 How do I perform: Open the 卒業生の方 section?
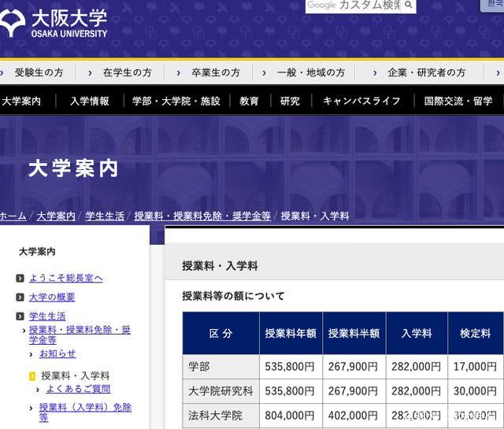(x=216, y=72)
